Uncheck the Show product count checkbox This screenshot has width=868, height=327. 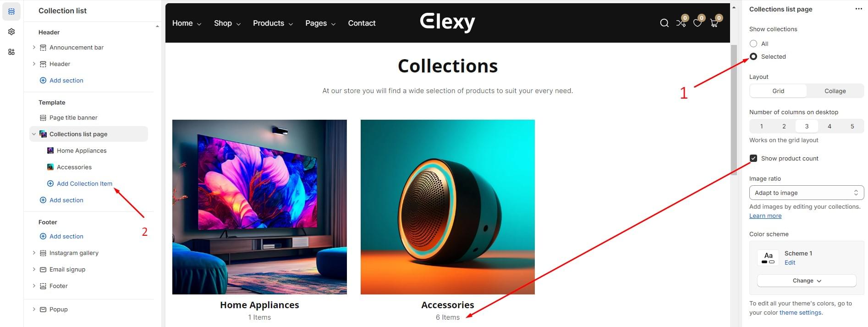pyautogui.click(x=753, y=158)
